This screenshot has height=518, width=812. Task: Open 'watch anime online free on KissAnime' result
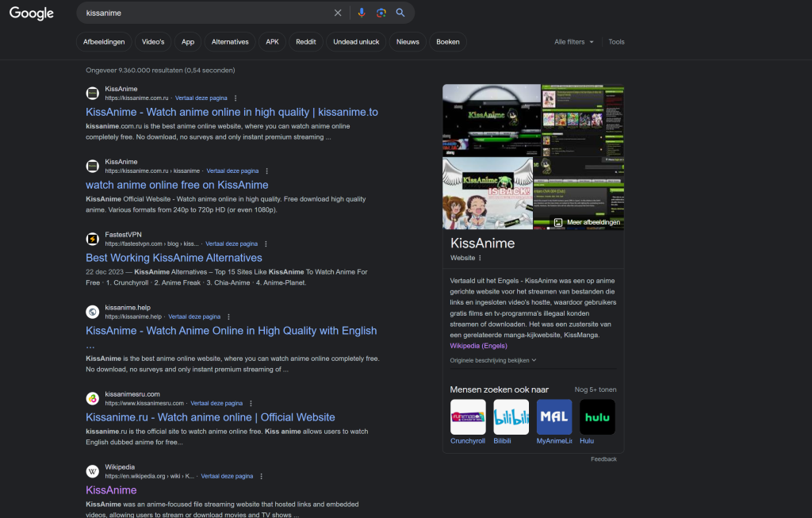[x=177, y=185]
